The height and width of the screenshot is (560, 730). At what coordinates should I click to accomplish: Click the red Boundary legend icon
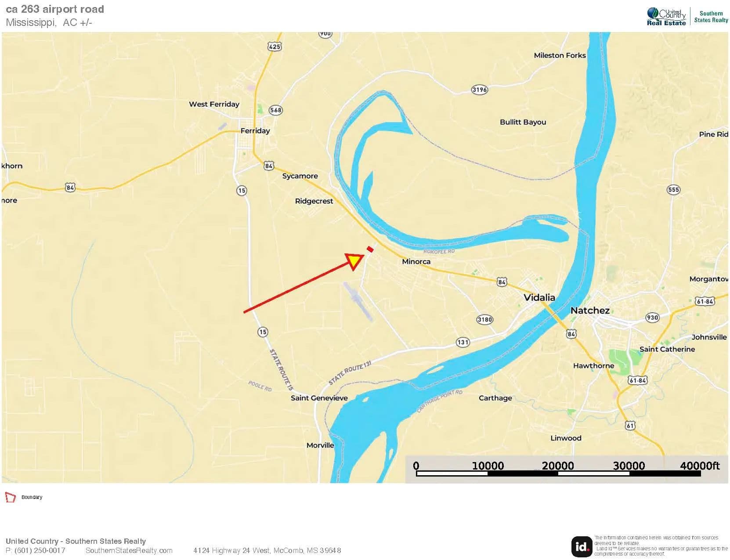[10, 497]
